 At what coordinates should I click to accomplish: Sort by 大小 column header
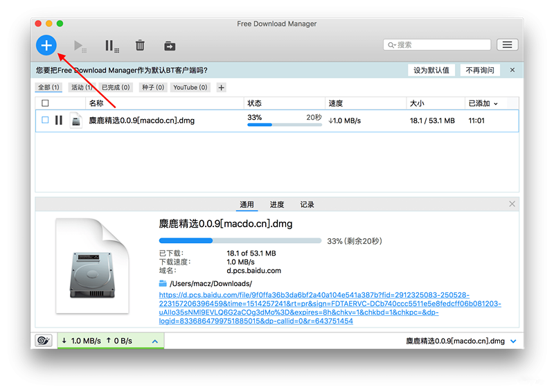click(417, 103)
